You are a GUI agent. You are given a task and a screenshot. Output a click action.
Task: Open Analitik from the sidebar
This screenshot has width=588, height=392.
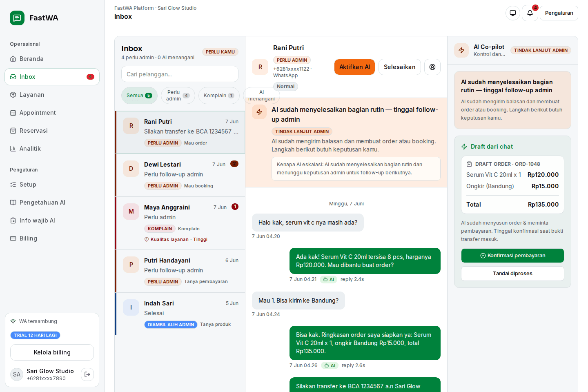coord(52,149)
